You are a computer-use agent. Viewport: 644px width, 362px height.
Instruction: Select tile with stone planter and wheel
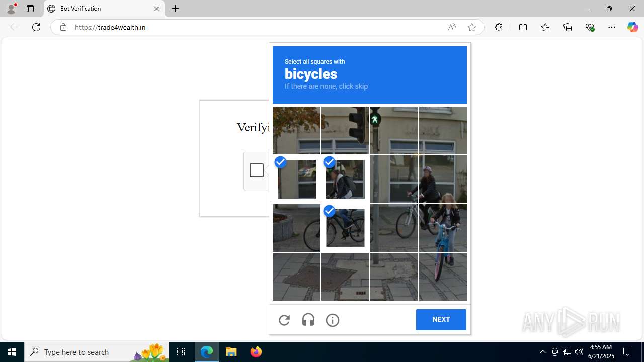point(296,228)
